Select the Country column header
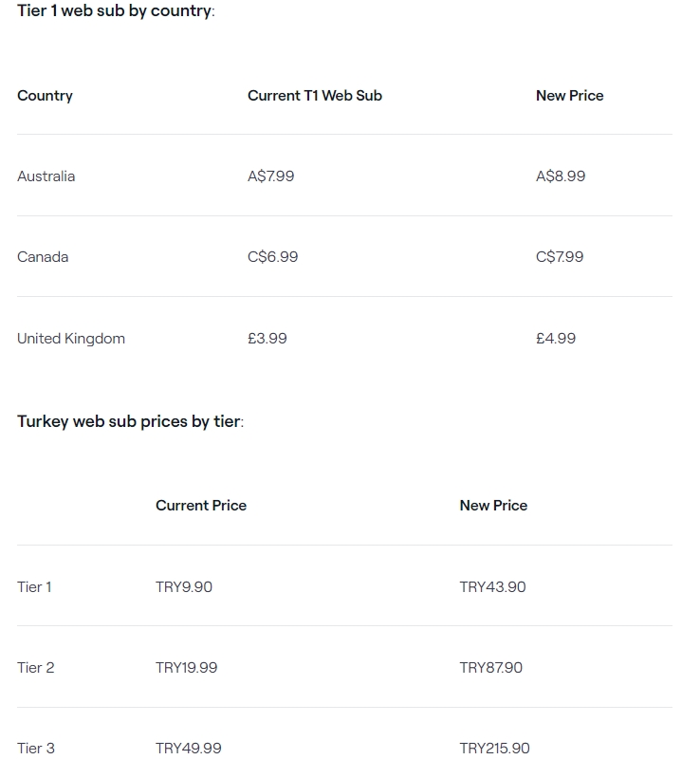The height and width of the screenshot is (778, 700). click(45, 96)
